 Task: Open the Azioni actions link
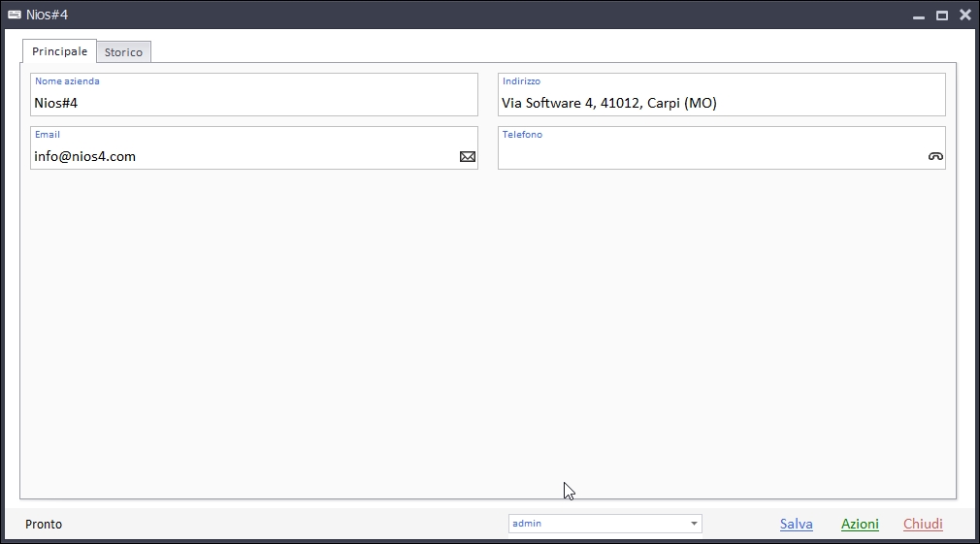pos(860,524)
